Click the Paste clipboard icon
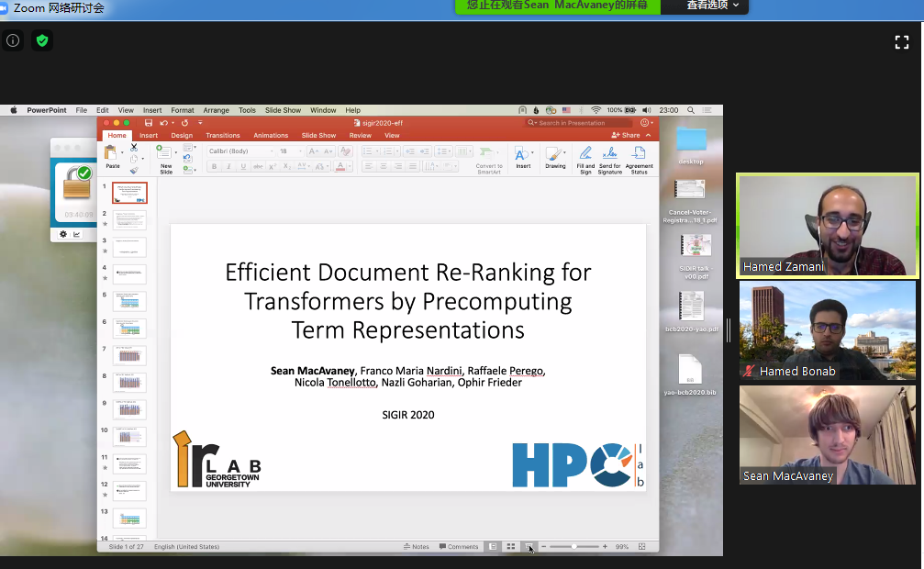Viewport: 924px width, 569px height. tap(112, 154)
